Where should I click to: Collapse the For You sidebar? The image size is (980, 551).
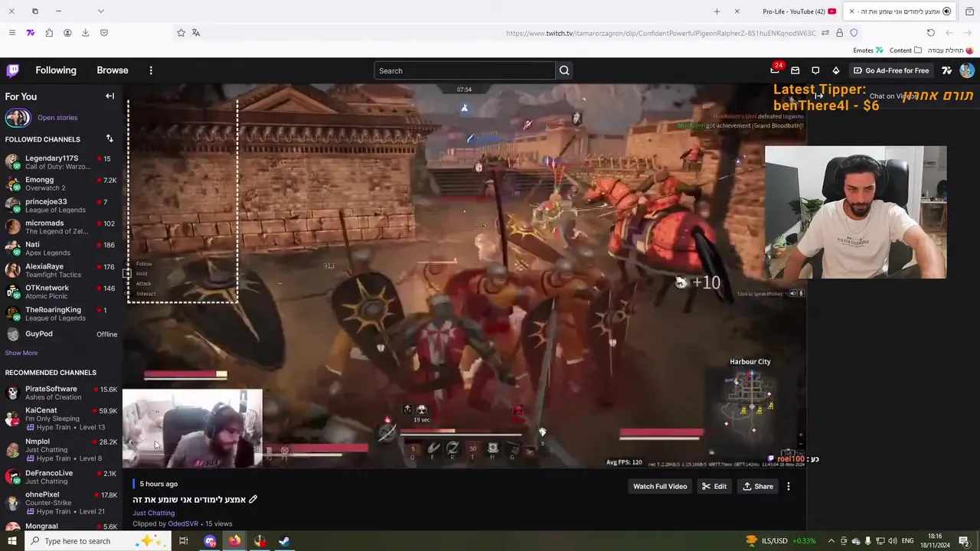click(x=109, y=96)
